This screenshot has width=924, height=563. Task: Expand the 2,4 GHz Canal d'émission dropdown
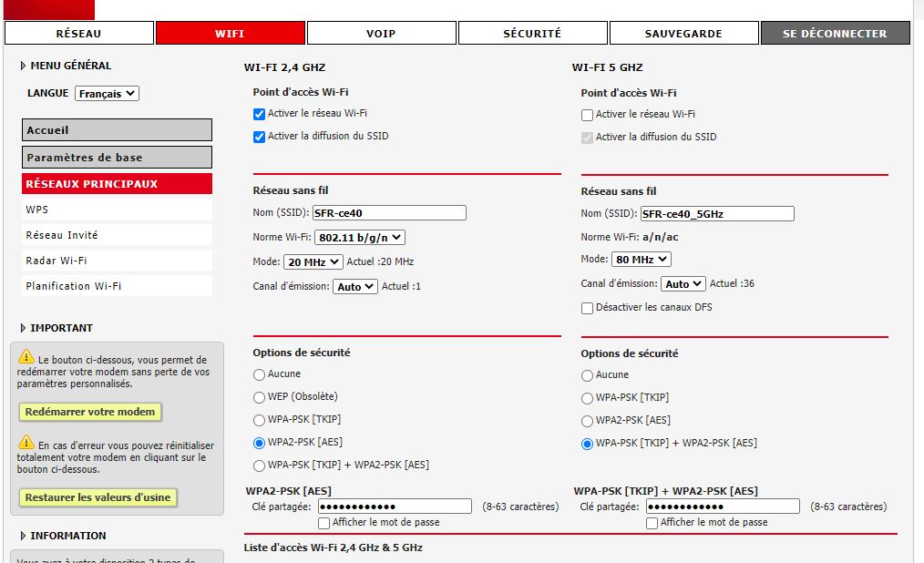pyautogui.click(x=355, y=286)
